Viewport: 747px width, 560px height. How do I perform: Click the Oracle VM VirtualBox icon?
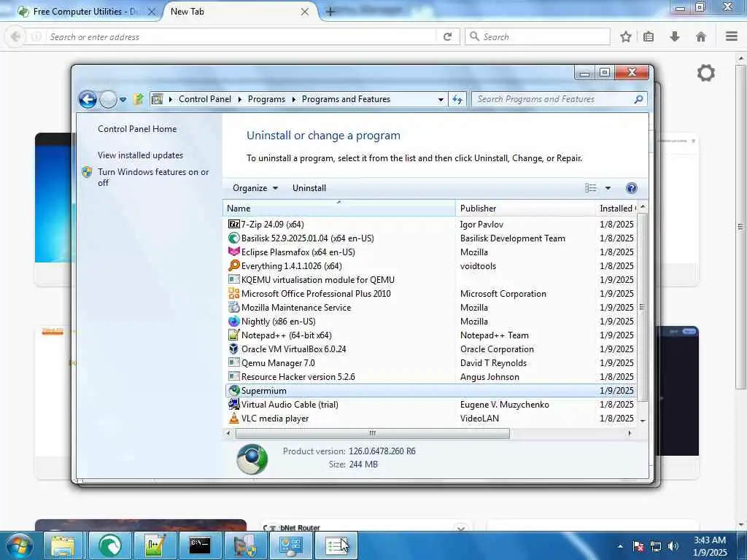click(x=233, y=349)
